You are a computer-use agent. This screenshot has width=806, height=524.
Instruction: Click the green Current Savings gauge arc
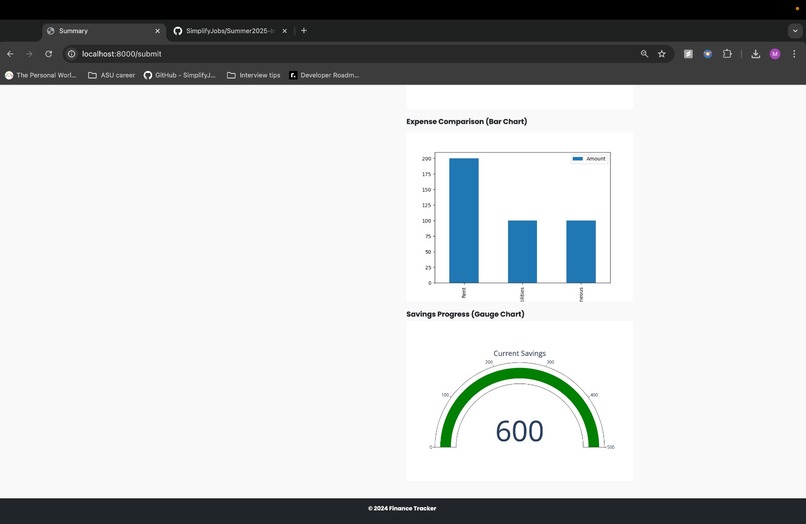519,373
